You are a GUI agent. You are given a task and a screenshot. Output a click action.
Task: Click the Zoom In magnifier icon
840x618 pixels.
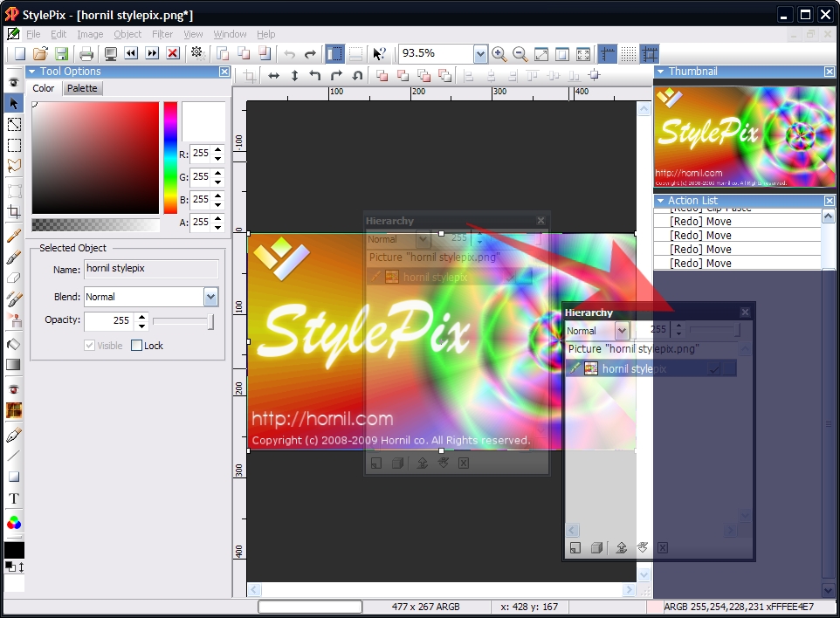499,54
